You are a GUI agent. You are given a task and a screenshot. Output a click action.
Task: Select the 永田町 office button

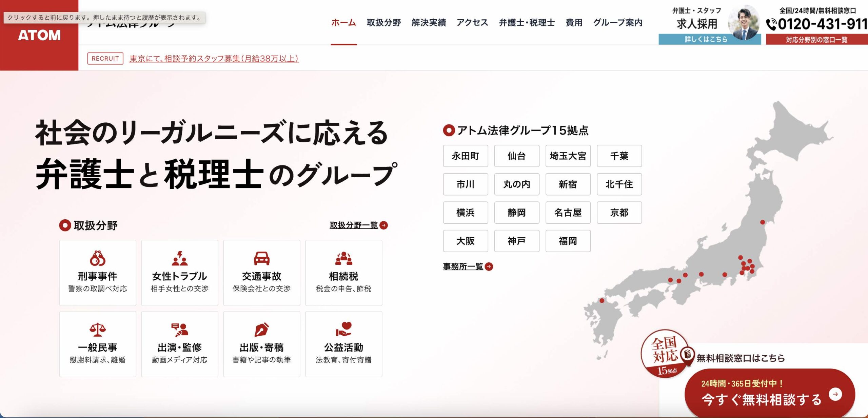(x=465, y=156)
